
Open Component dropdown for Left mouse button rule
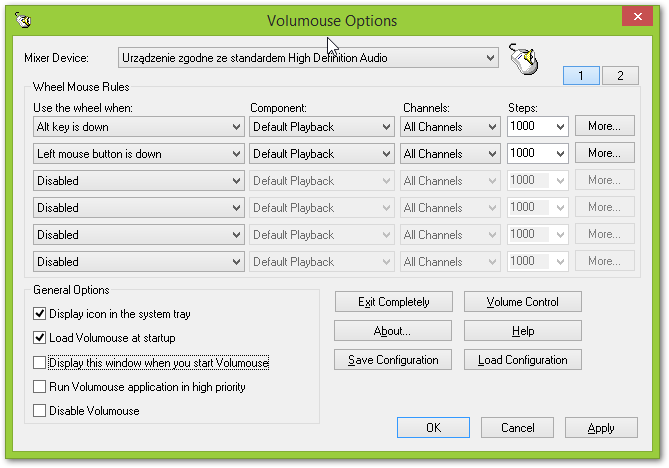322,154
